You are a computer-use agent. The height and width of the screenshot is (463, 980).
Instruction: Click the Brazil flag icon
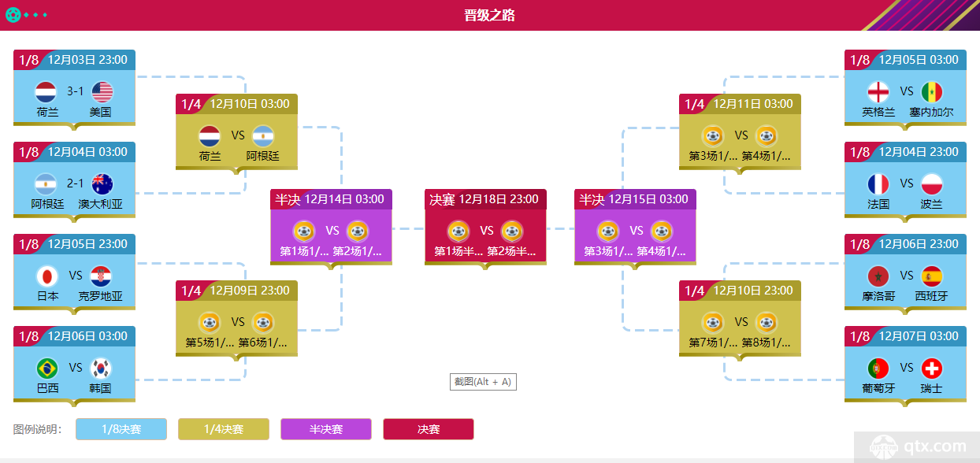47,368
